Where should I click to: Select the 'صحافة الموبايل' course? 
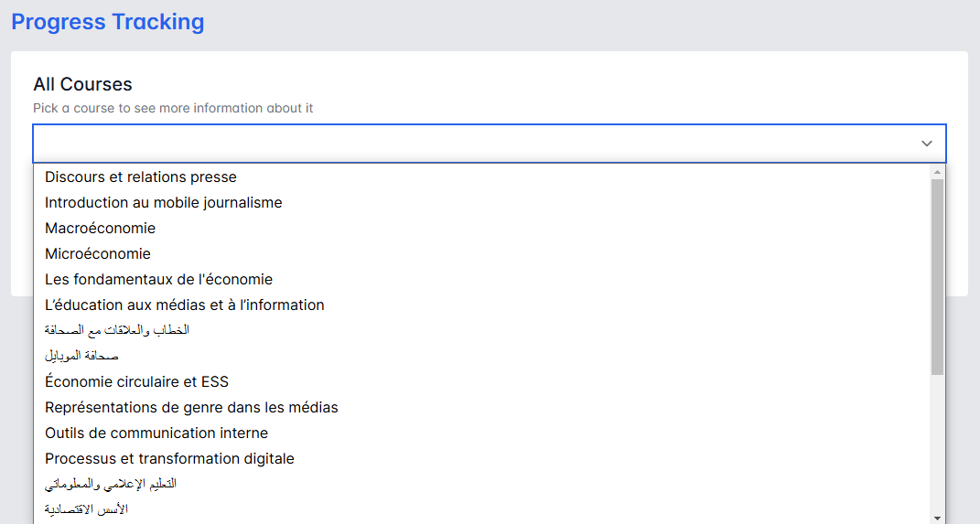point(81,356)
